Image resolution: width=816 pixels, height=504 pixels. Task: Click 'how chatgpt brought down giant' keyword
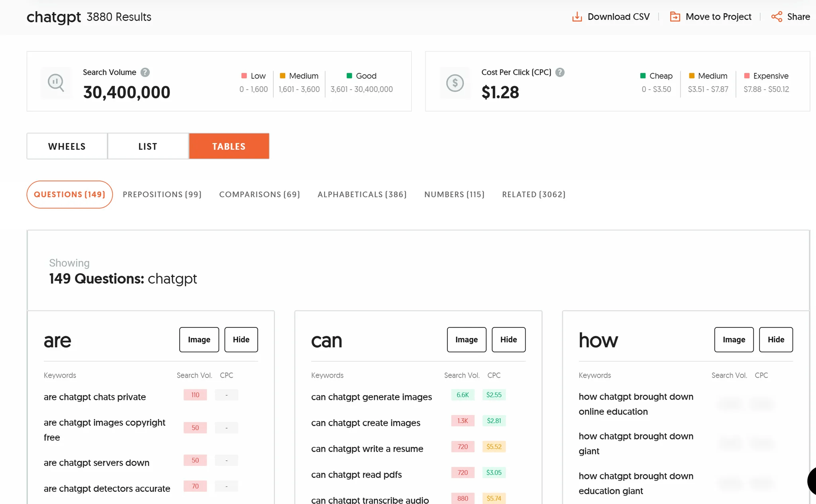(636, 443)
